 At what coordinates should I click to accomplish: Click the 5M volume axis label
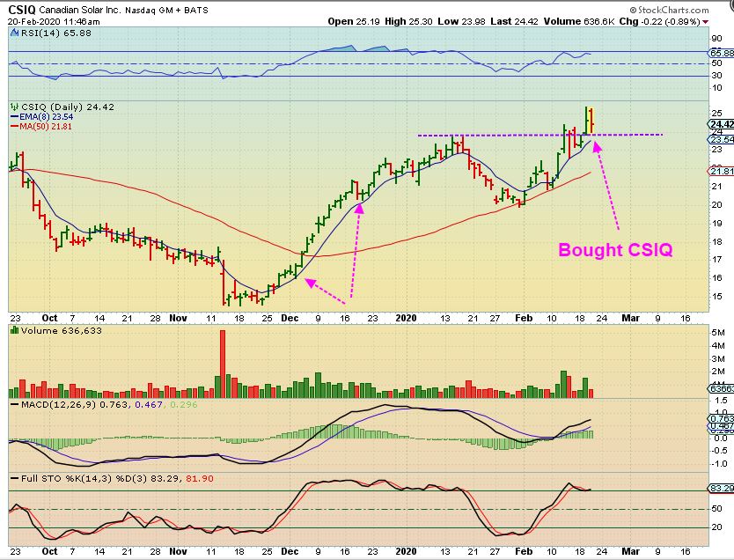coord(717,333)
